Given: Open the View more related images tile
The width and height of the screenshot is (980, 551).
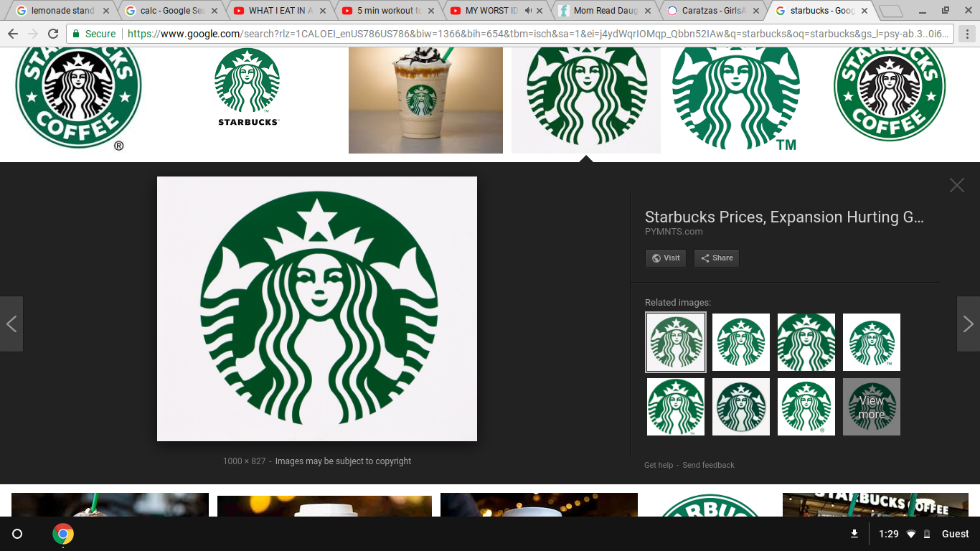Looking at the screenshot, I should [x=872, y=407].
